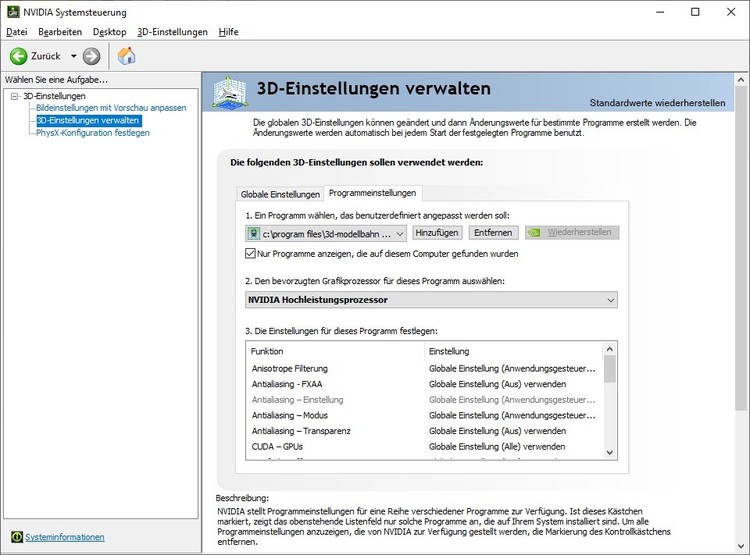Click the main panel vertical scrollbar thumb
Viewport: 750px width, 555px height.
[x=741, y=248]
